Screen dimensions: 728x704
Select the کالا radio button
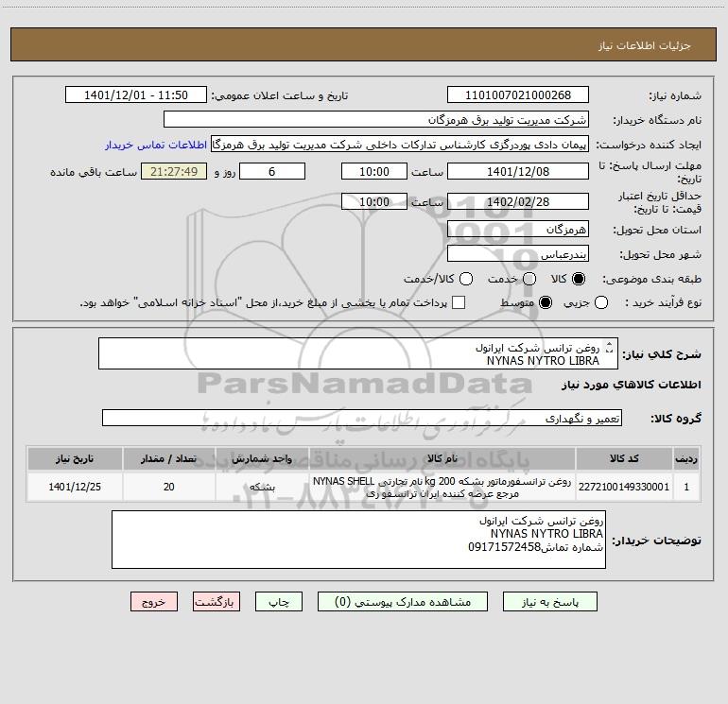point(579,279)
